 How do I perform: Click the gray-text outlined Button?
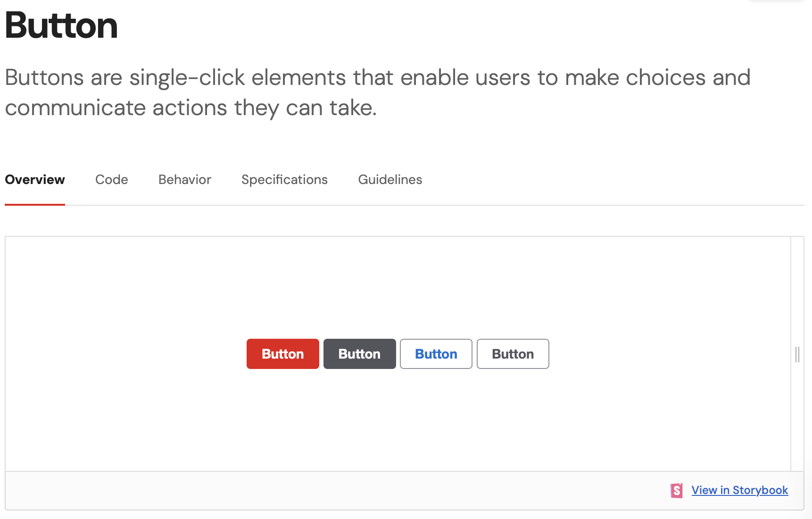click(x=513, y=354)
